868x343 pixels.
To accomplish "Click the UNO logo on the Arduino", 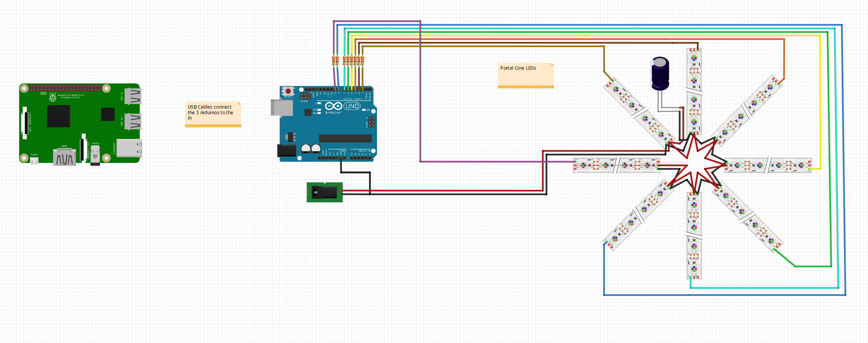I will click(x=352, y=106).
